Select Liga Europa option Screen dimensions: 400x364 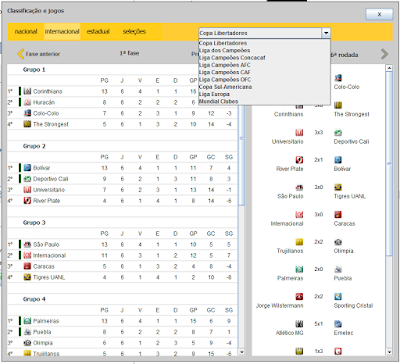point(264,94)
